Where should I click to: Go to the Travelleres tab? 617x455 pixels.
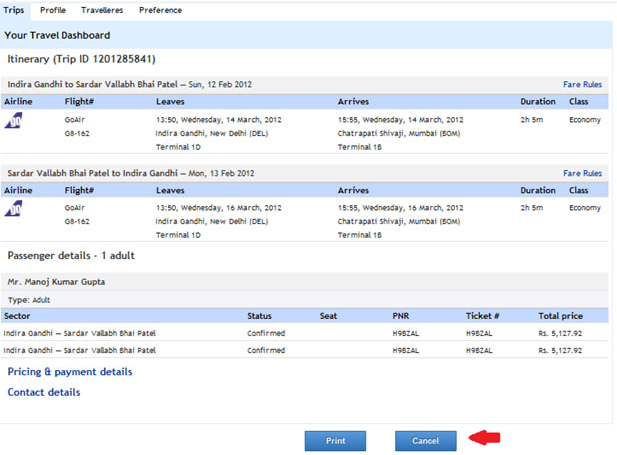click(x=102, y=10)
